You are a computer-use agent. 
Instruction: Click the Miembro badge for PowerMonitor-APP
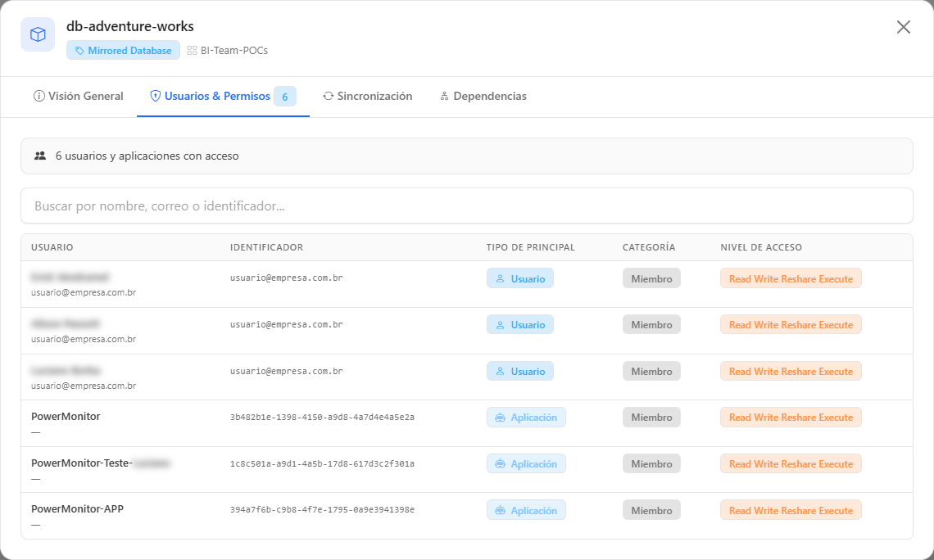tap(651, 510)
